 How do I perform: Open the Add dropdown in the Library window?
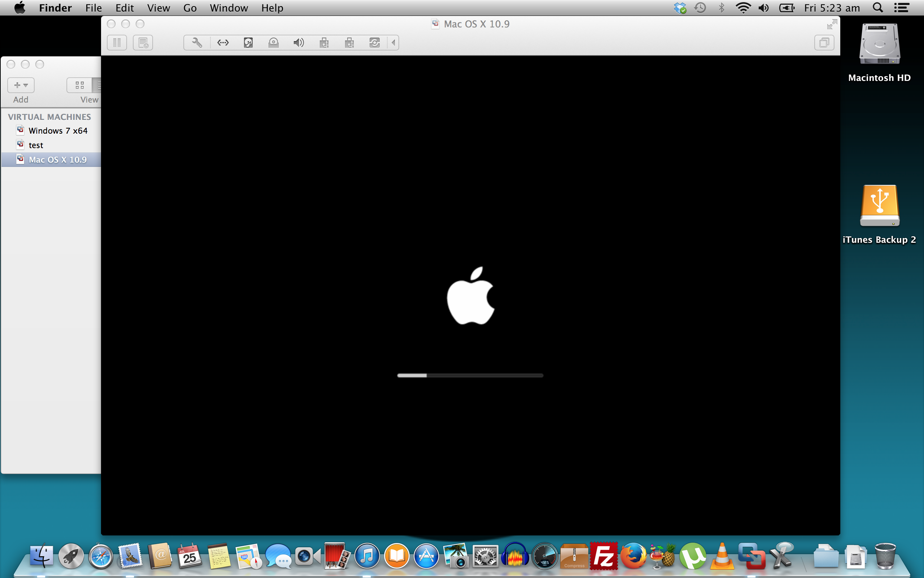(x=21, y=85)
